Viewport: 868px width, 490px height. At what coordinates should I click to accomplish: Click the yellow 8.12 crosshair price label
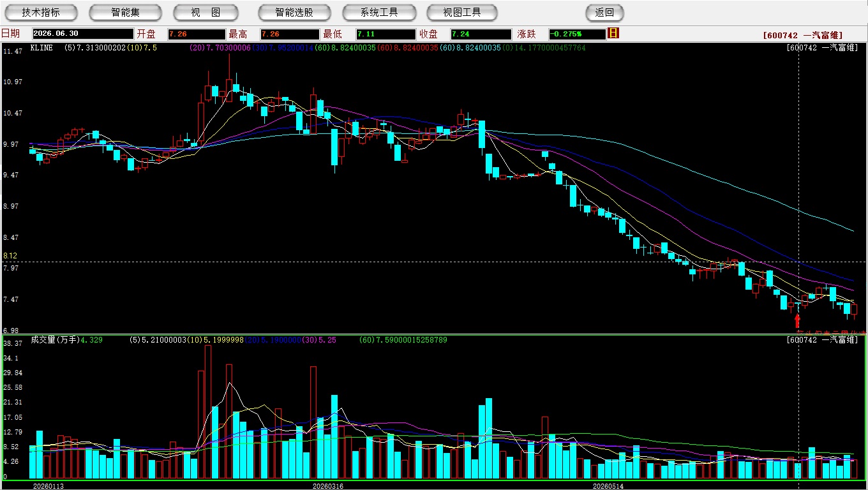click(x=10, y=256)
